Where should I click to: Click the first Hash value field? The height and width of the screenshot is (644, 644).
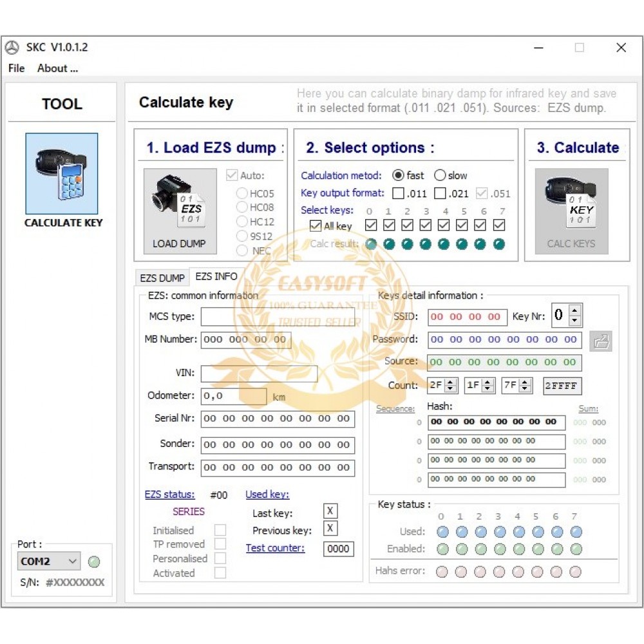[497, 422]
